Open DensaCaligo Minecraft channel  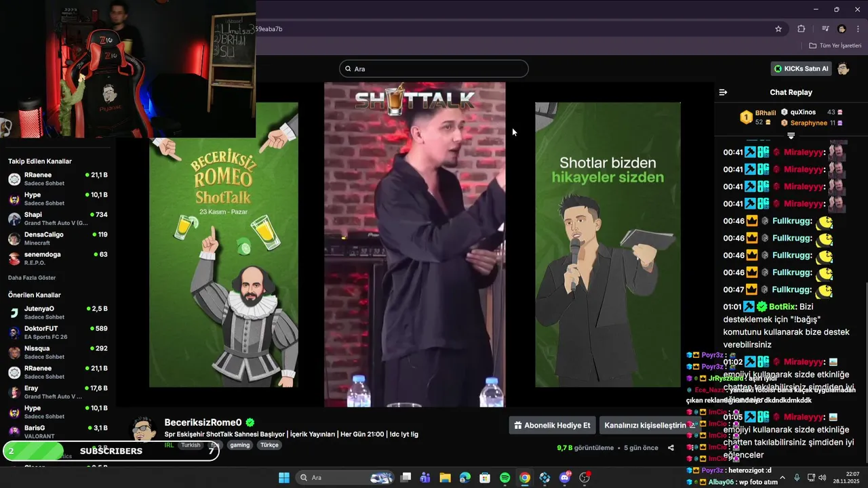(58, 238)
